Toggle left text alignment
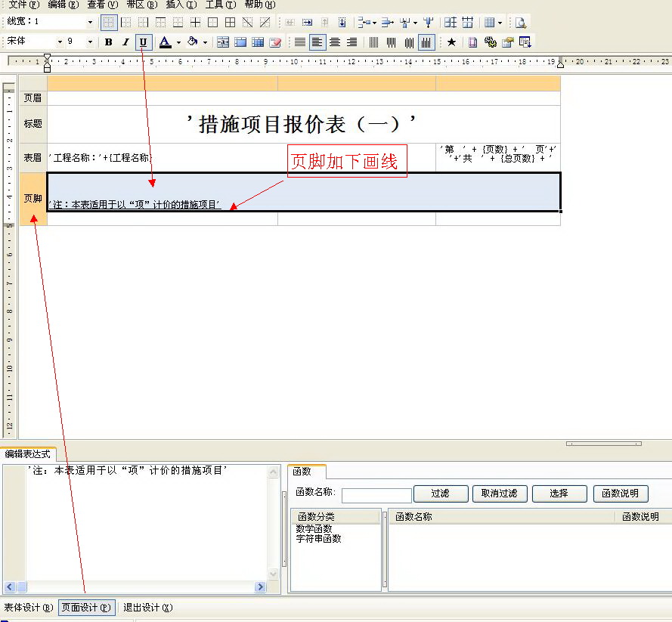The image size is (672, 622). tap(317, 42)
